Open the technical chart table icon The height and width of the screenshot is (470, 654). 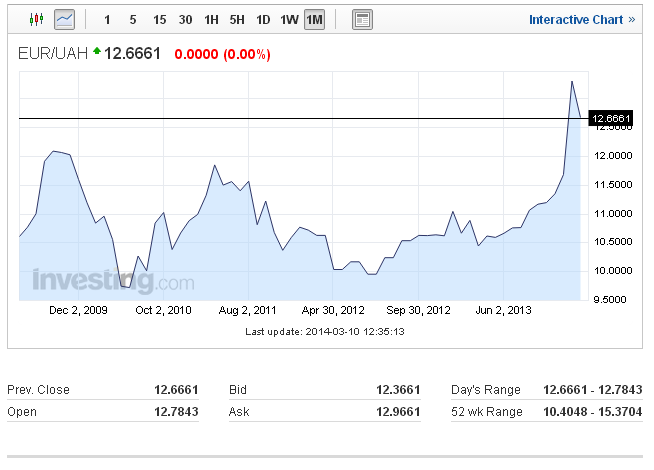[x=362, y=20]
